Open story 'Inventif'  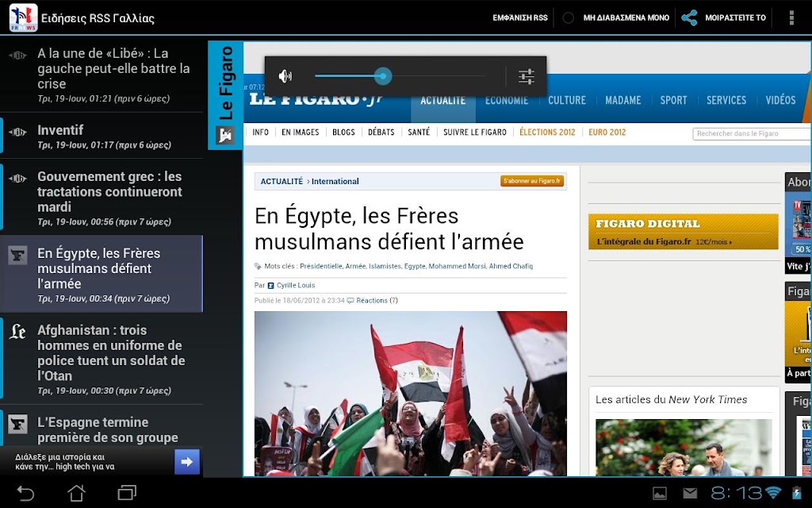(x=101, y=136)
